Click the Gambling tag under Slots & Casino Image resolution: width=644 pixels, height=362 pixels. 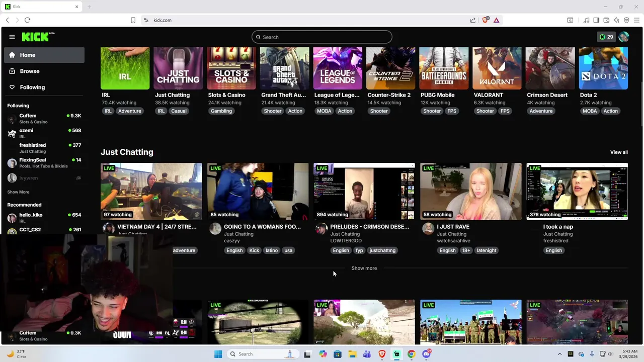(221, 111)
